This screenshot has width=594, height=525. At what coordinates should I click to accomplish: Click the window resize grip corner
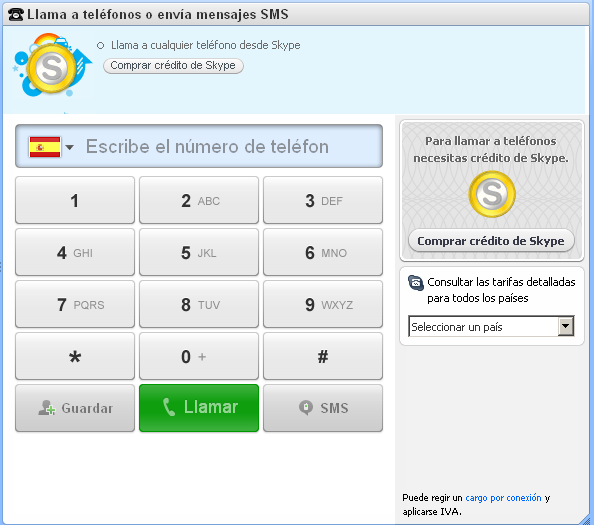586,520
